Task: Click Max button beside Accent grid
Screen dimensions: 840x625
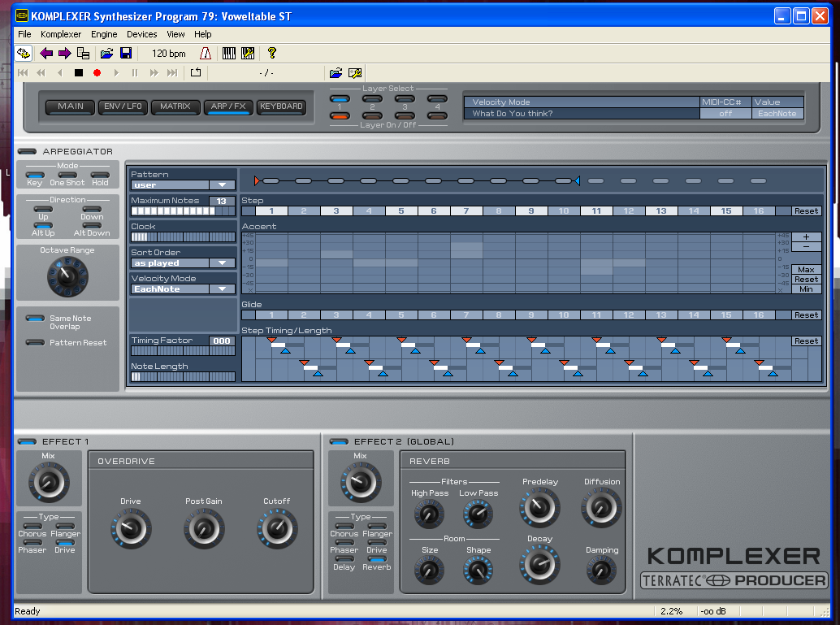Action: click(x=806, y=270)
